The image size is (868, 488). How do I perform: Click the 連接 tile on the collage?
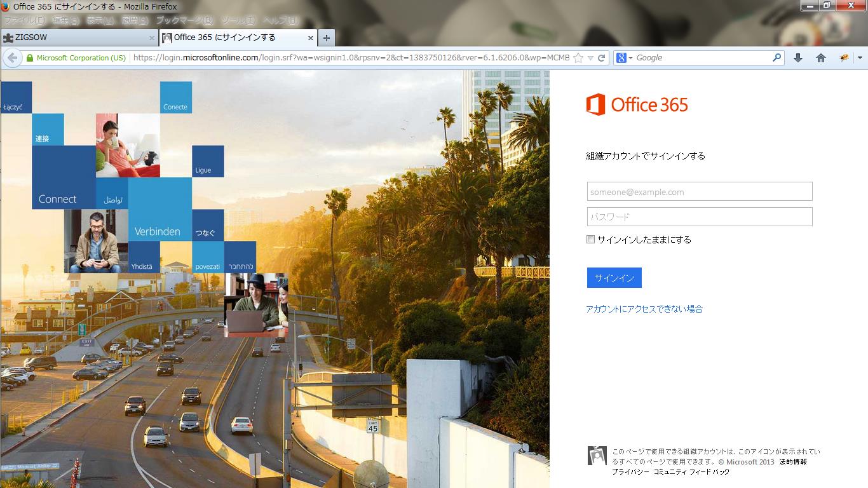coord(48,130)
